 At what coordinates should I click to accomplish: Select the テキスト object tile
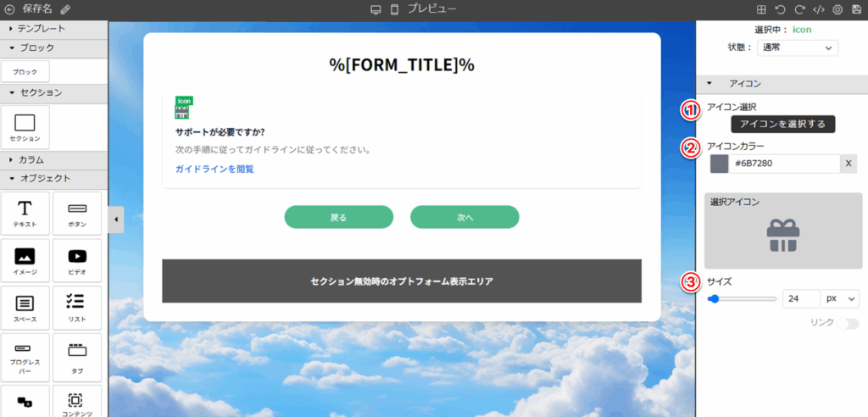coord(25,214)
